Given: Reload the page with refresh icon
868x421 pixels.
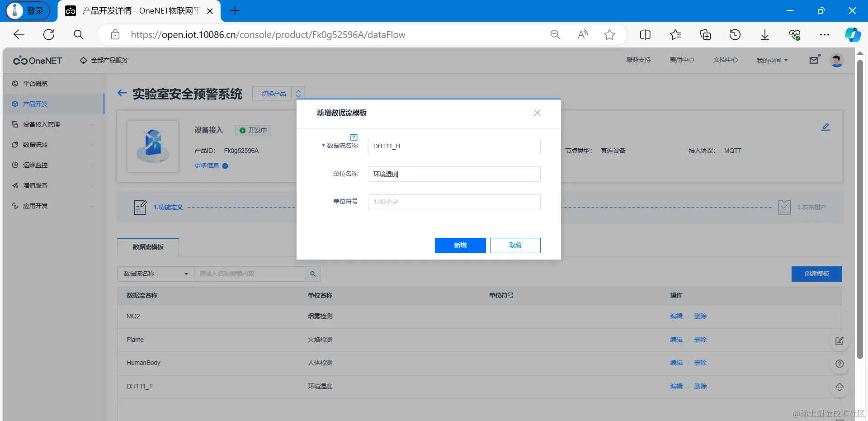Looking at the screenshot, I should click(49, 34).
